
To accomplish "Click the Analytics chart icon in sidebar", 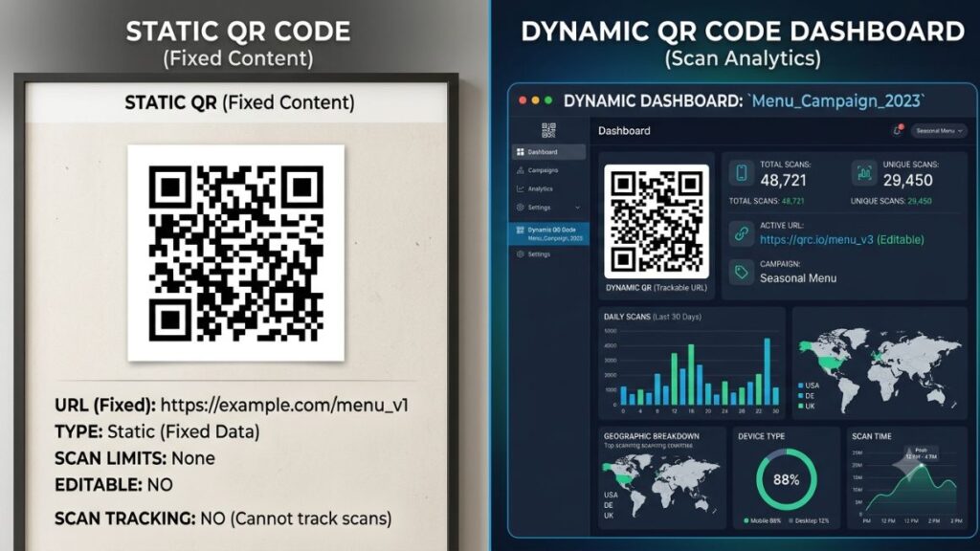I will (x=520, y=188).
